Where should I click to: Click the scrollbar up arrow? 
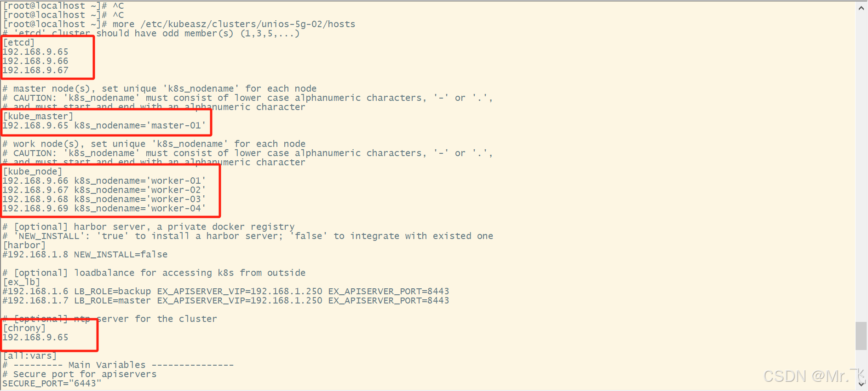(862, 7)
